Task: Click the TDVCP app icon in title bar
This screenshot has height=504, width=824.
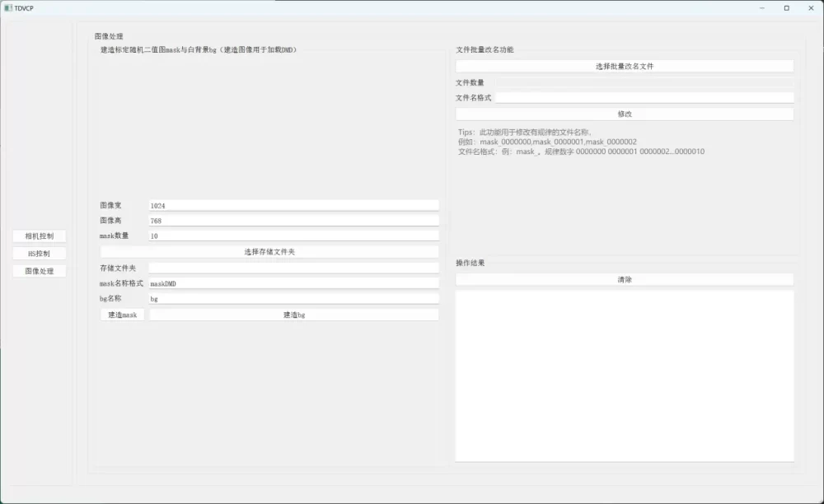Action: pyautogui.click(x=7, y=7)
